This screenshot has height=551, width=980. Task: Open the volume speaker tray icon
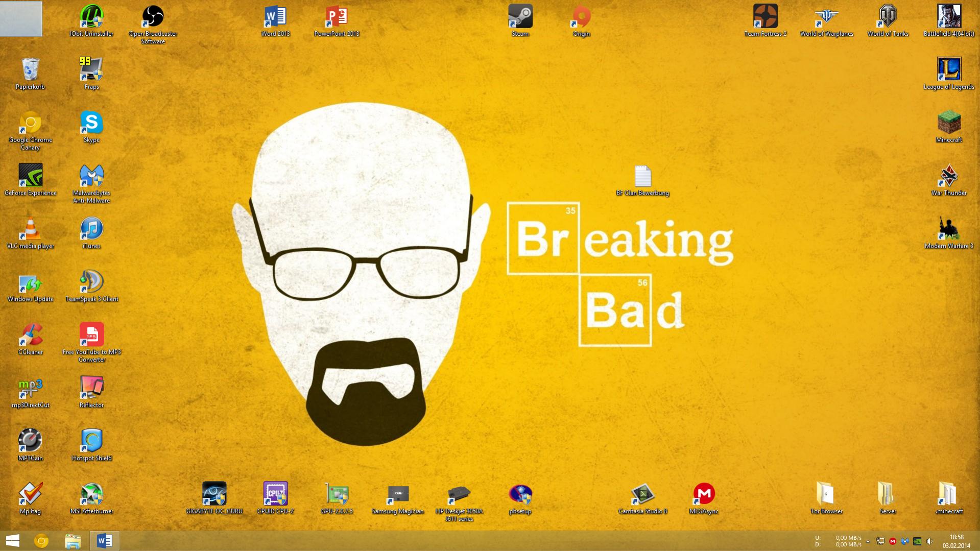click(929, 541)
